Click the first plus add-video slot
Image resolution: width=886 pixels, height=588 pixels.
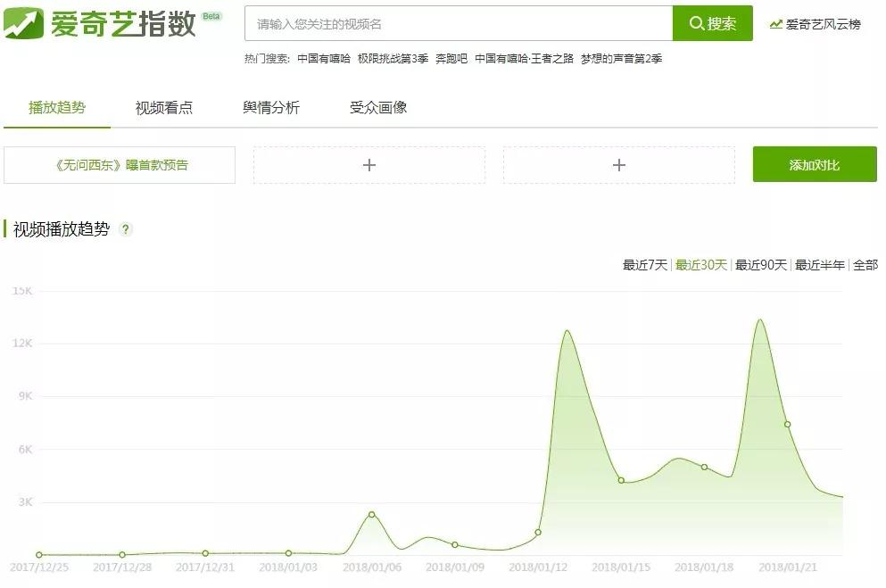tap(369, 165)
